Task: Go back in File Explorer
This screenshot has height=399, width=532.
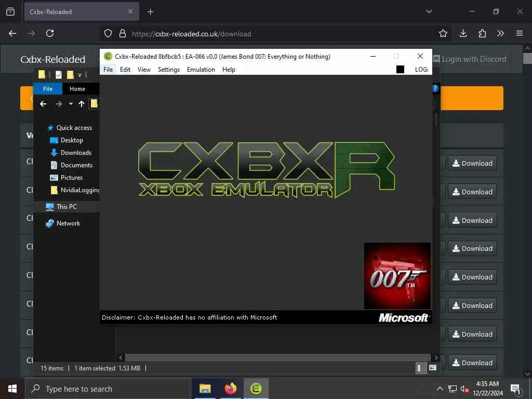Action: tap(43, 104)
